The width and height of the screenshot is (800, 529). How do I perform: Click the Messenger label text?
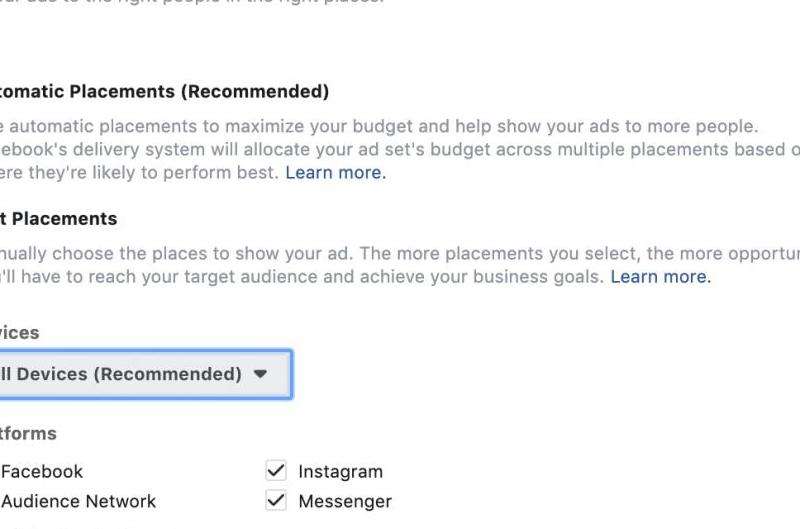(x=345, y=501)
